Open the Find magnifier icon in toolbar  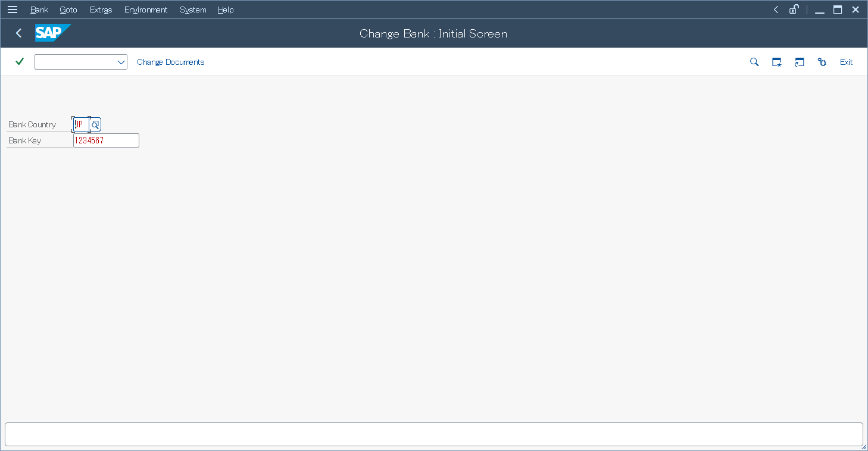point(754,62)
